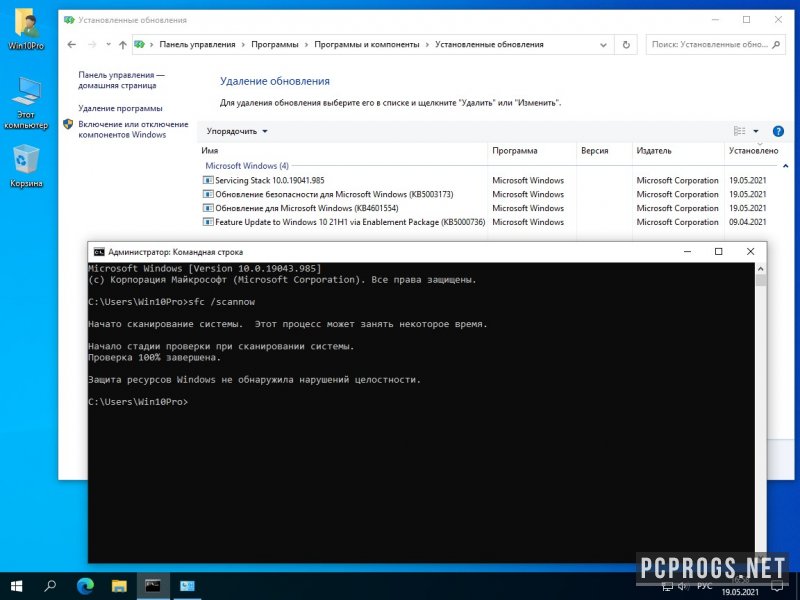Open Программы breadcrumb
The width and height of the screenshot is (800, 600).
(x=274, y=44)
